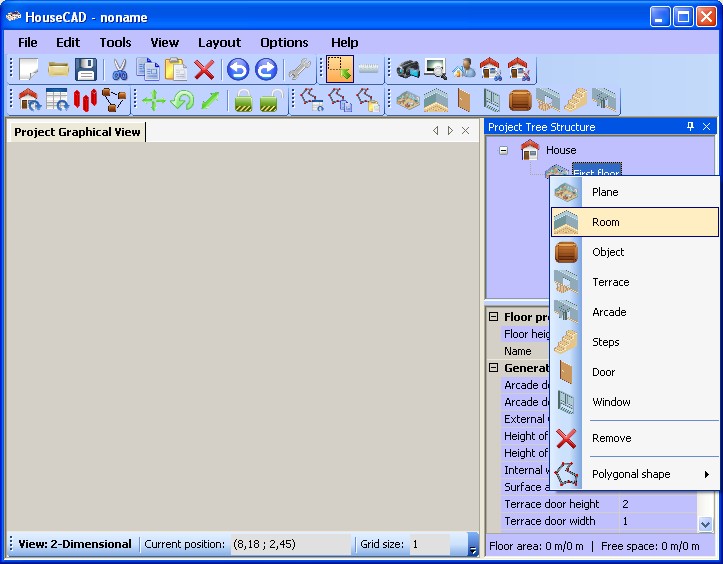Add a window from the toolbar icon

[x=492, y=100]
